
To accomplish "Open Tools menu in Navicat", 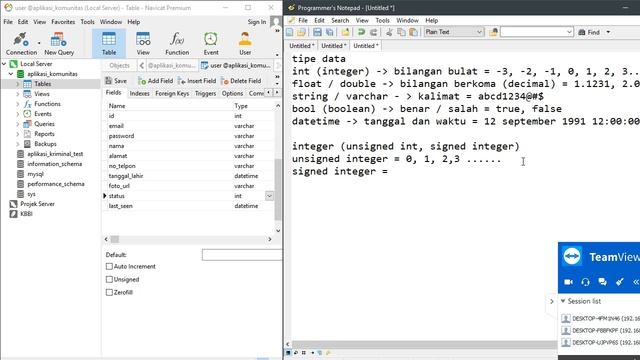I will coord(87,22).
